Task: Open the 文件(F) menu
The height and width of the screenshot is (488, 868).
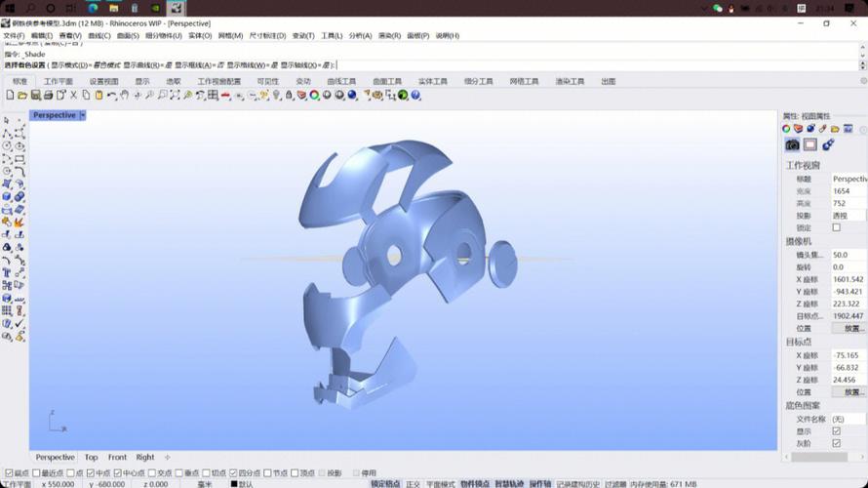Action: tap(14, 35)
